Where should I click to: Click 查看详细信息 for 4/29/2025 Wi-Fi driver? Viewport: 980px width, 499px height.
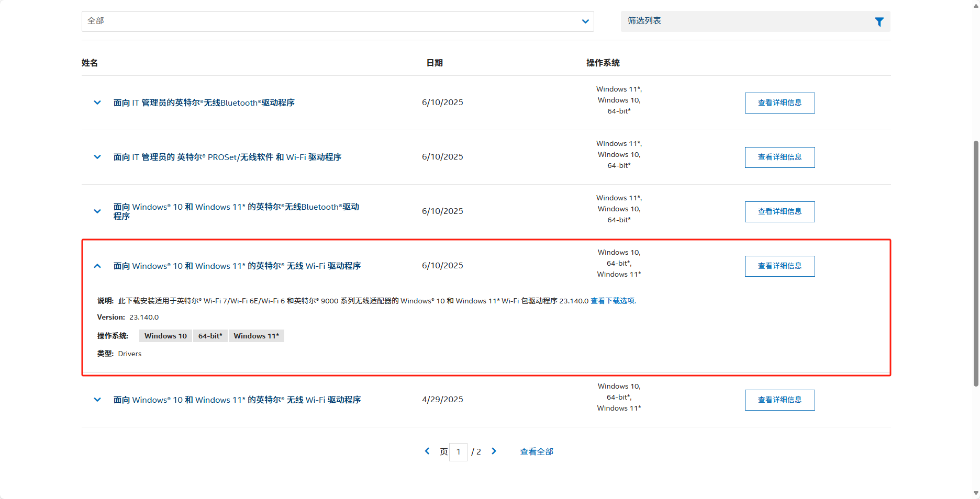[779, 400]
